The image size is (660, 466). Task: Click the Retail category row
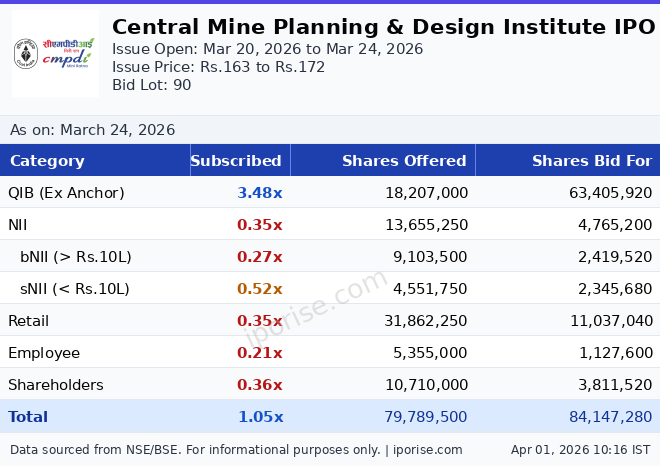click(x=28, y=321)
